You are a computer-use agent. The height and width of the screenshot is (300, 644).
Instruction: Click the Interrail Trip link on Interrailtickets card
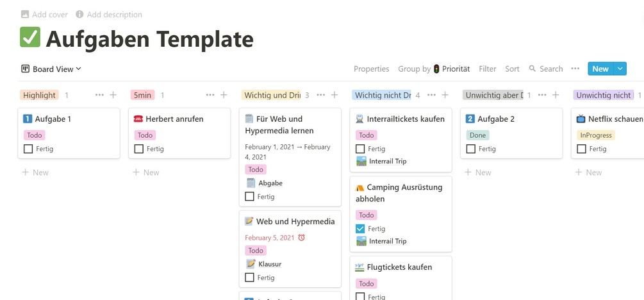pos(387,162)
